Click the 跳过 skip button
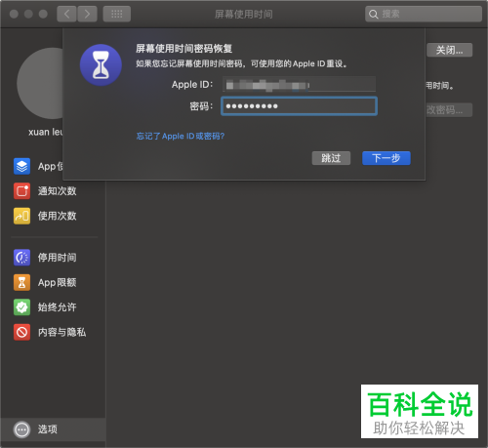Screen dimensions: 488x448 [x=331, y=158]
